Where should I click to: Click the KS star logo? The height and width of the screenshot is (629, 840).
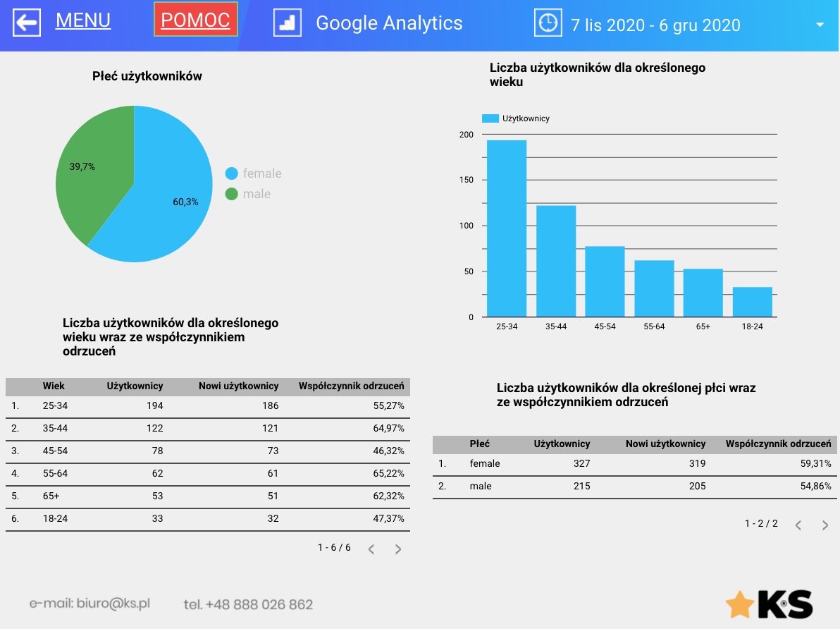click(x=769, y=604)
